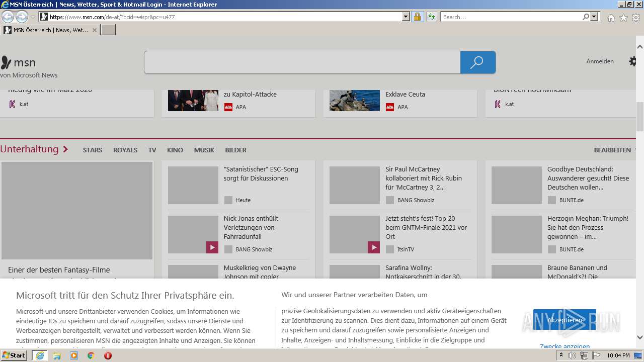Screen dimensions: 644x362
Task: Expand the address bar dropdown arrow
Action: click(x=406, y=17)
